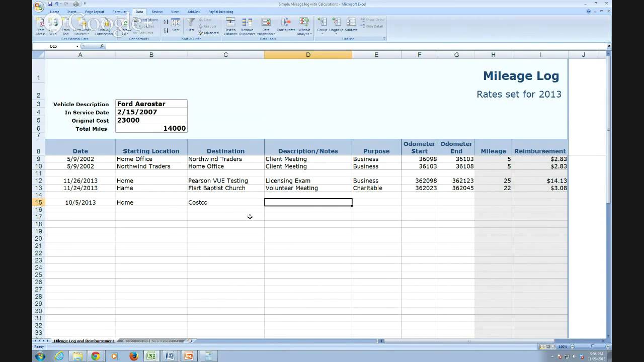Open the Review tab
Viewport: 644px width, 362px height.
click(157, 12)
